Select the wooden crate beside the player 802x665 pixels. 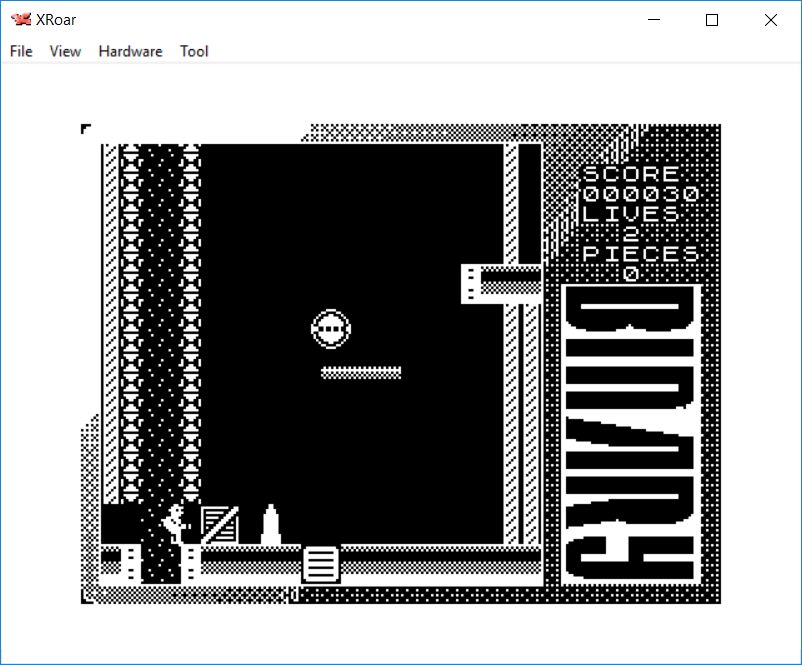[219, 524]
